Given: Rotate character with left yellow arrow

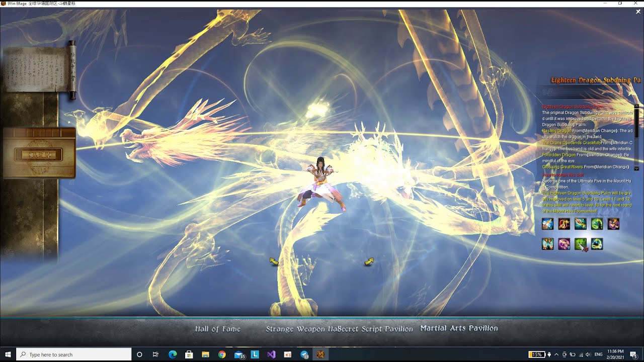Looking at the screenshot, I should [274, 261].
